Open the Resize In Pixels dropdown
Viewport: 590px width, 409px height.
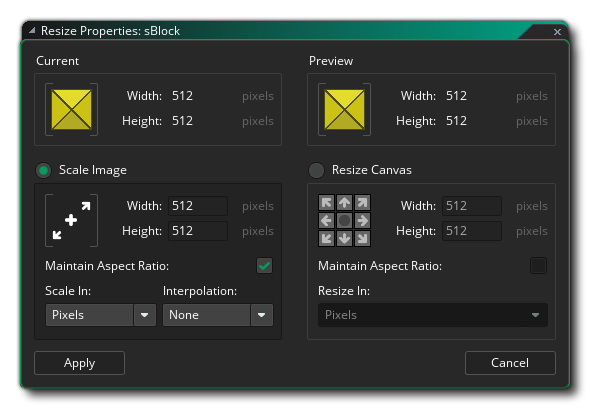[433, 315]
